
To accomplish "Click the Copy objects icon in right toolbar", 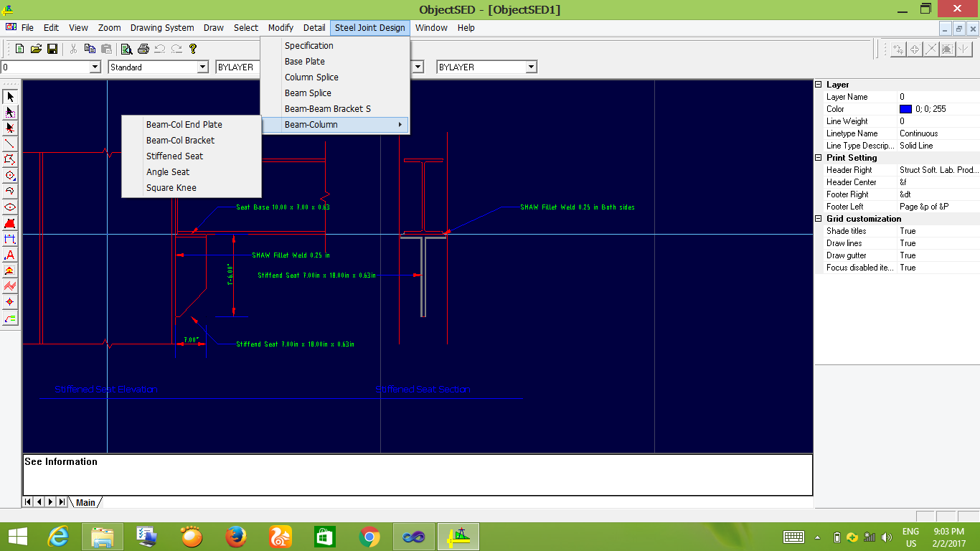I will click(x=898, y=49).
